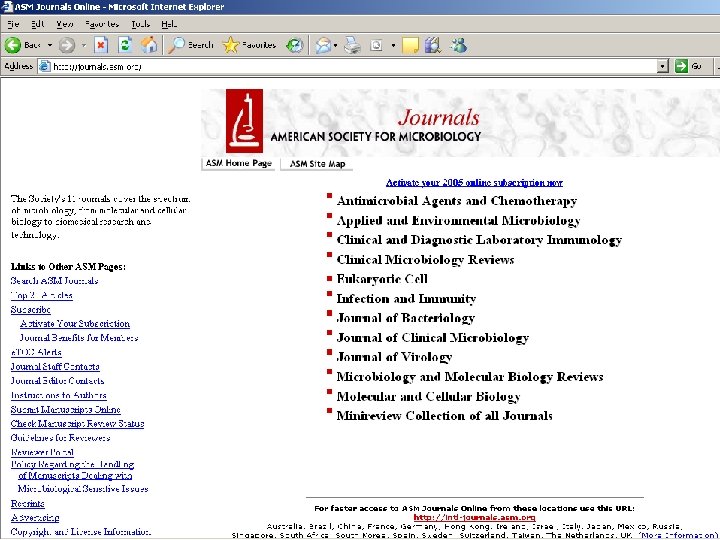Open Infection and Immunity journal
Viewport: 720px width, 540px height.
(x=406, y=298)
